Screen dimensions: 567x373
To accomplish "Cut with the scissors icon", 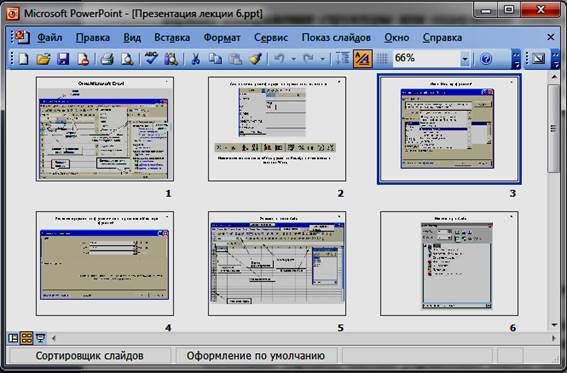I will 195,59.
